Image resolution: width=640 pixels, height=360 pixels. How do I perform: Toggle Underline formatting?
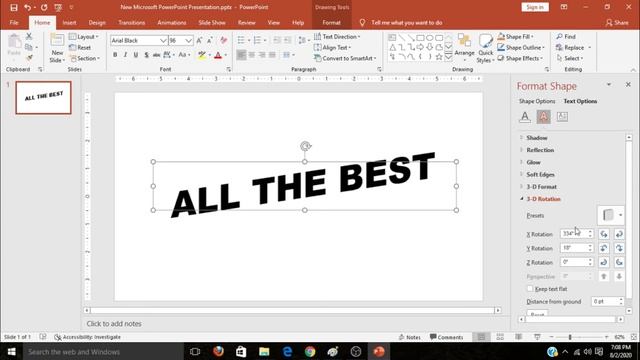(136, 55)
